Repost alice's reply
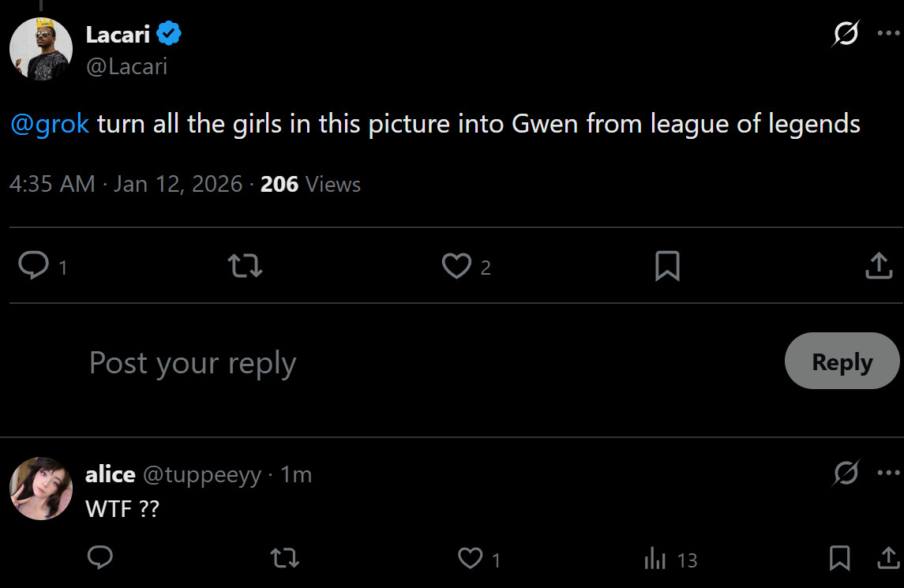Viewport: 904px width, 588px height. [x=284, y=559]
